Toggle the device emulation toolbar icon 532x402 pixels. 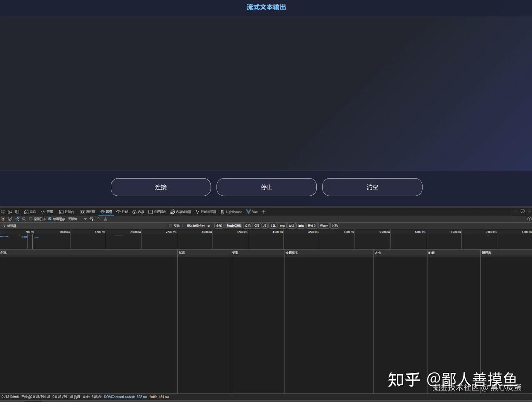tap(10, 212)
